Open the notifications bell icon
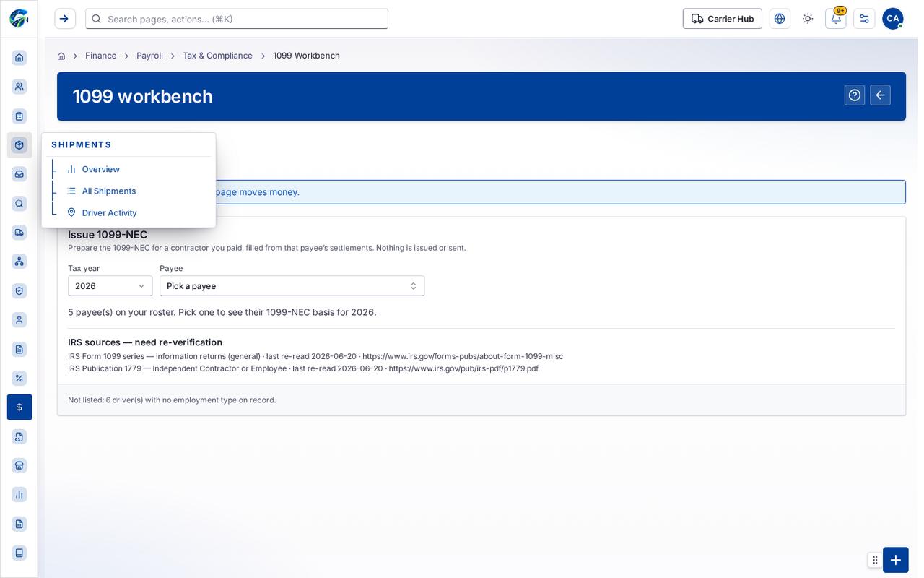 tap(835, 19)
